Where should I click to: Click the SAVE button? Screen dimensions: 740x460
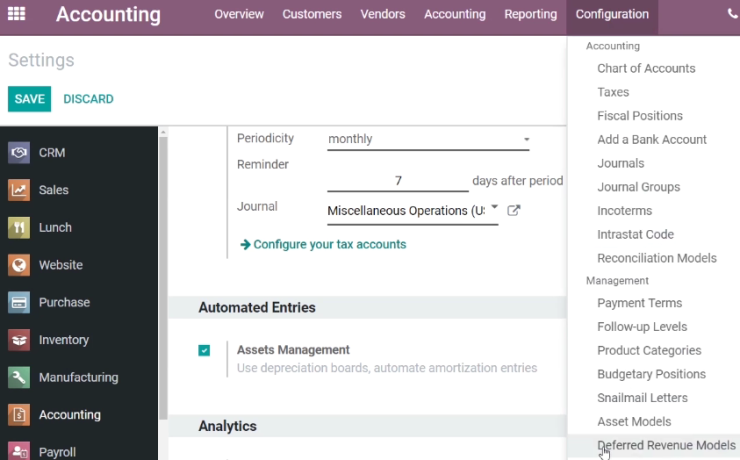click(x=29, y=99)
